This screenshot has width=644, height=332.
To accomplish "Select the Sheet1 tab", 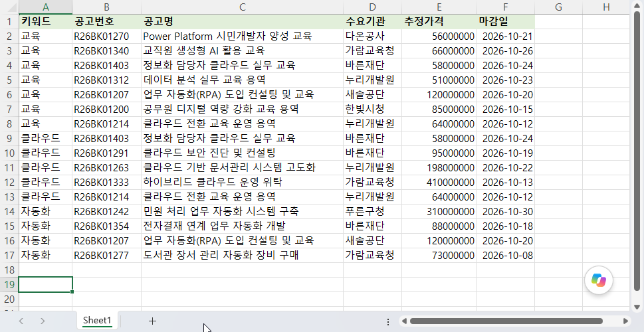I will coord(97,321).
